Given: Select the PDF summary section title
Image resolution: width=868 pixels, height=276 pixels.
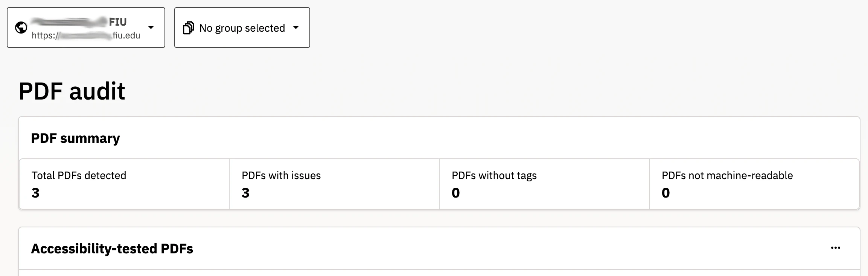Looking at the screenshot, I should (76, 138).
